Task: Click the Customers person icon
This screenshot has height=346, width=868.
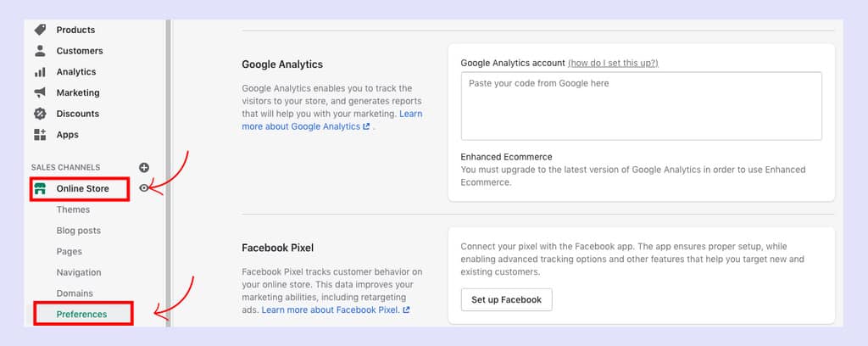Action: coord(40,51)
